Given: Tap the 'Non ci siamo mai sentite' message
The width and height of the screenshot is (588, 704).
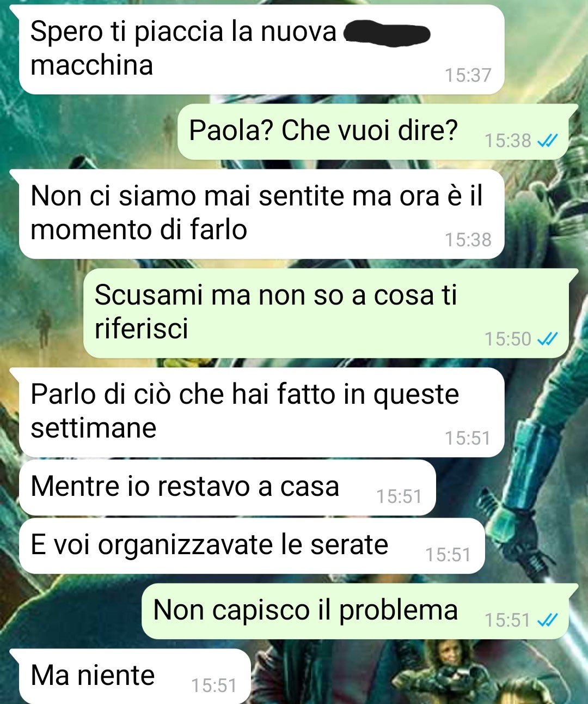Looking at the screenshot, I should 261,214.
